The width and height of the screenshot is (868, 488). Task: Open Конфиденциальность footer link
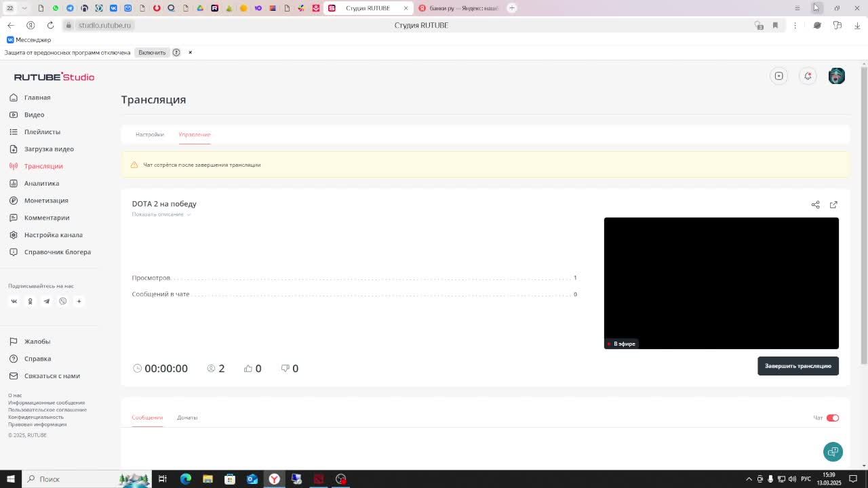coord(36,418)
